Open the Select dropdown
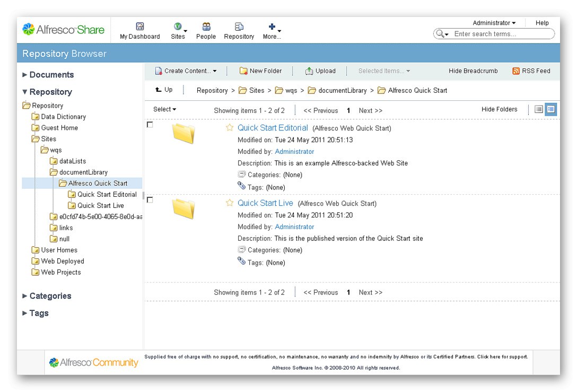This screenshot has width=577, height=392. pyautogui.click(x=164, y=109)
